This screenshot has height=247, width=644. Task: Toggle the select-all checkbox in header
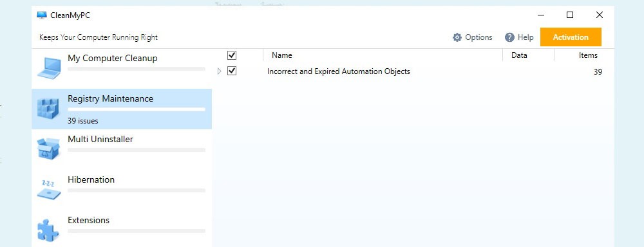232,55
